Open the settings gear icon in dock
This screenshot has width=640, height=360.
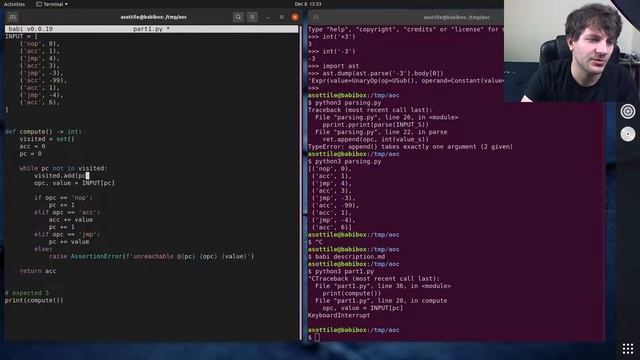click(628, 111)
